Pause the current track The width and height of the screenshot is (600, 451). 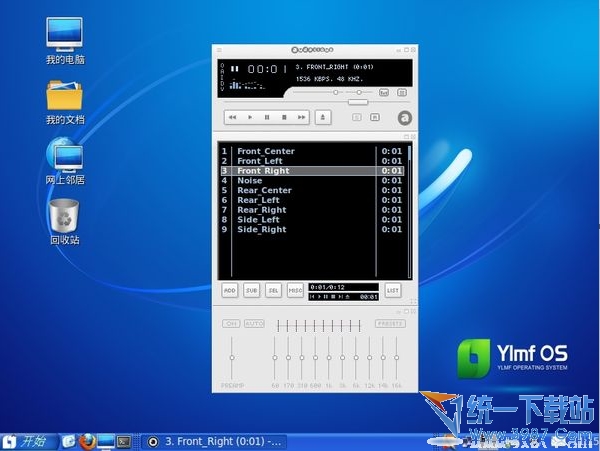tap(267, 117)
